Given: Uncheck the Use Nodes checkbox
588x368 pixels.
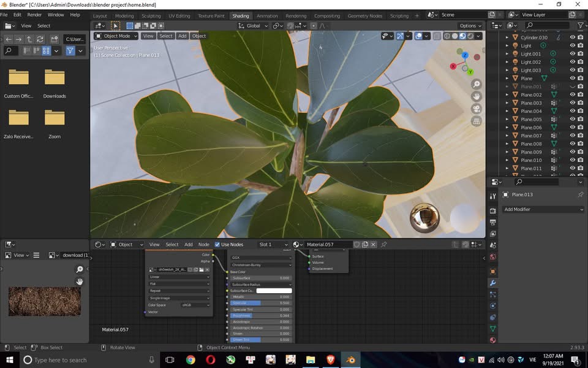Looking at the screenshot, I should (x=217, y=245).
